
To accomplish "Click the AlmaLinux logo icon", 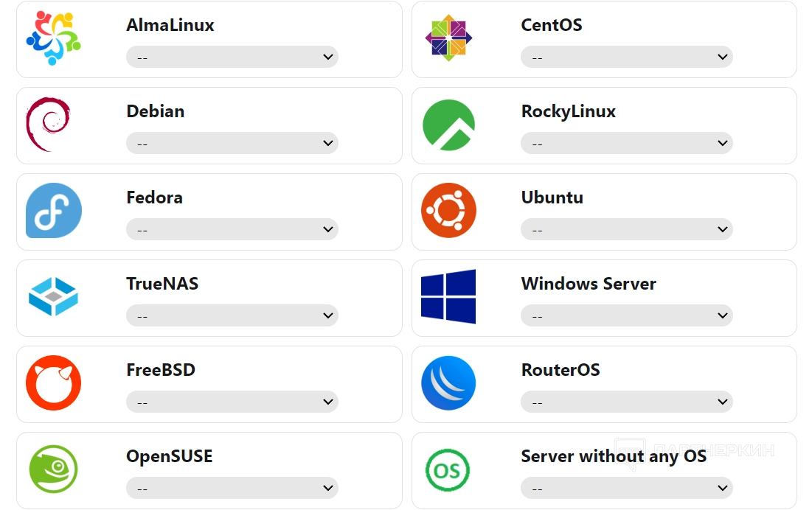I will click(53, 38).
